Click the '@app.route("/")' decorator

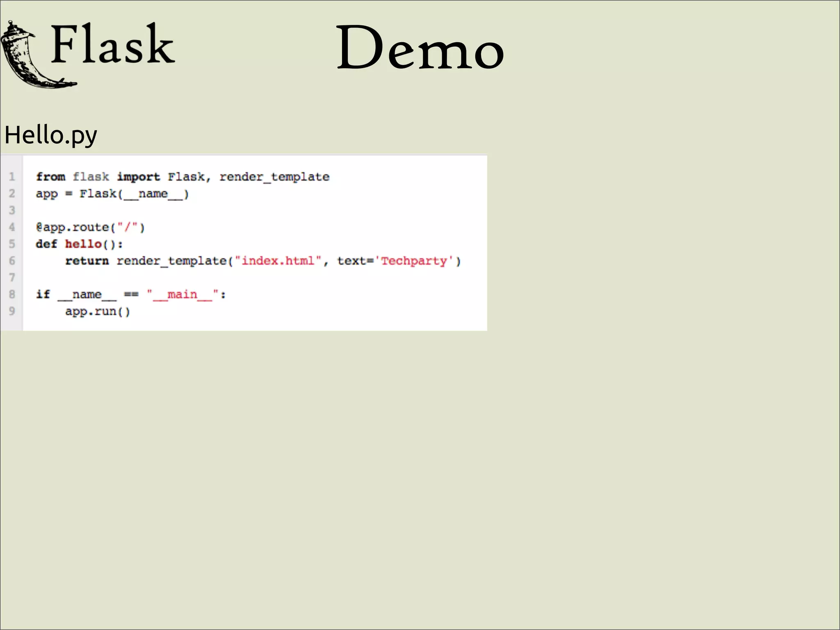90,227
